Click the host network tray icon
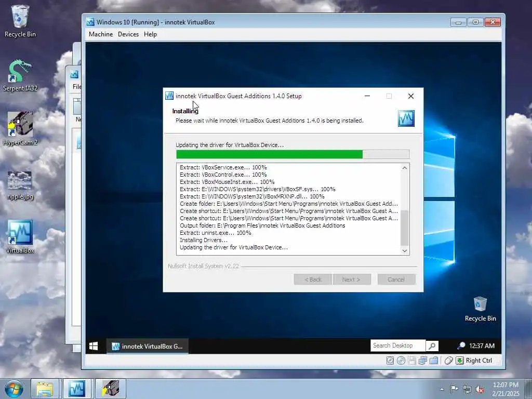The image size is (532, 399). click(467, 389)
